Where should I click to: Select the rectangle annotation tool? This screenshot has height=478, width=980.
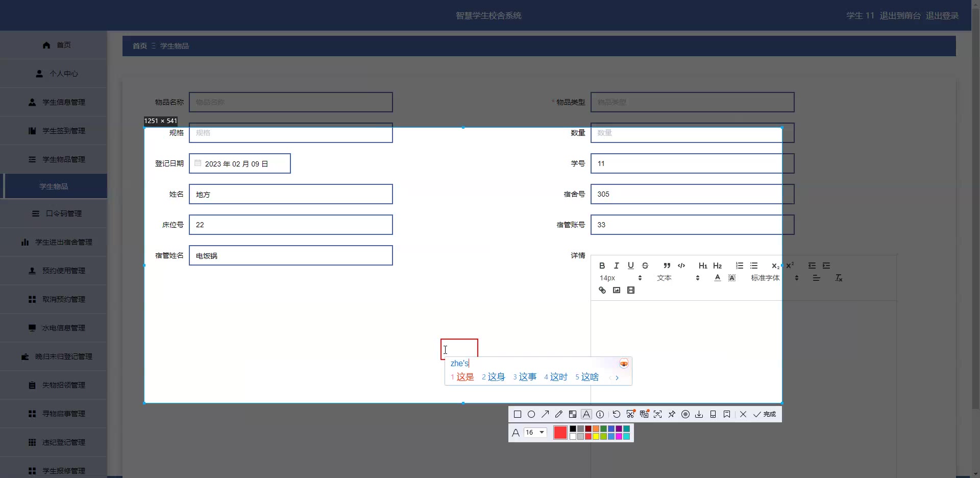(518, 414)
